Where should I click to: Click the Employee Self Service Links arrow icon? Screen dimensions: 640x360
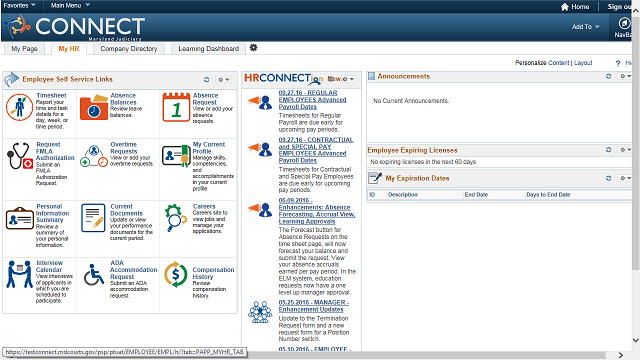tap(11, 79)
